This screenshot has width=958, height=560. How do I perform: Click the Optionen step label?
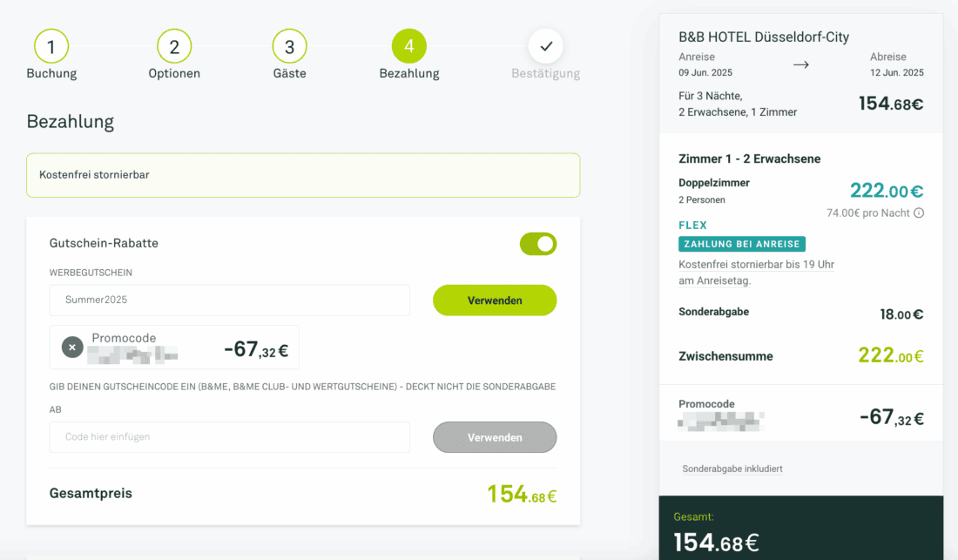click(x=174, y=74)
